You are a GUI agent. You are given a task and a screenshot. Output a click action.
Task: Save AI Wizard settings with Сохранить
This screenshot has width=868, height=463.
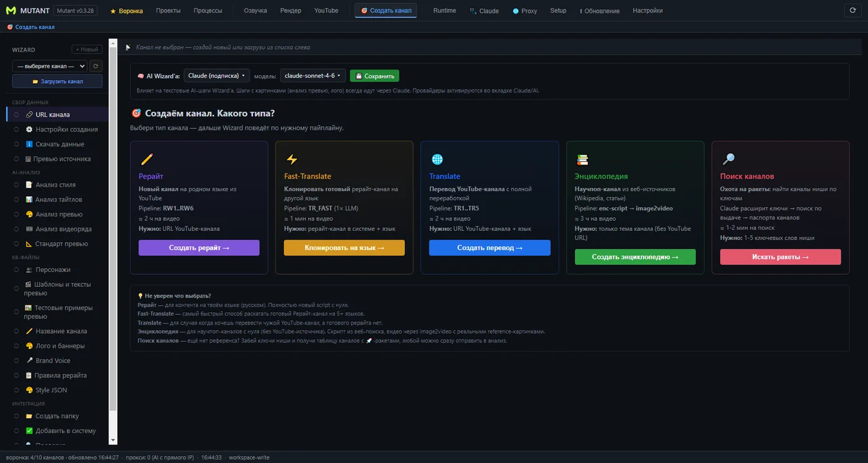coord(374,76)
